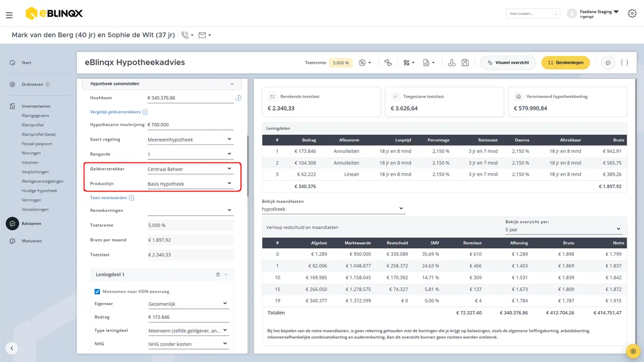
Task: Open the Productlijn dropdown
Action: [x=191, y=184]
